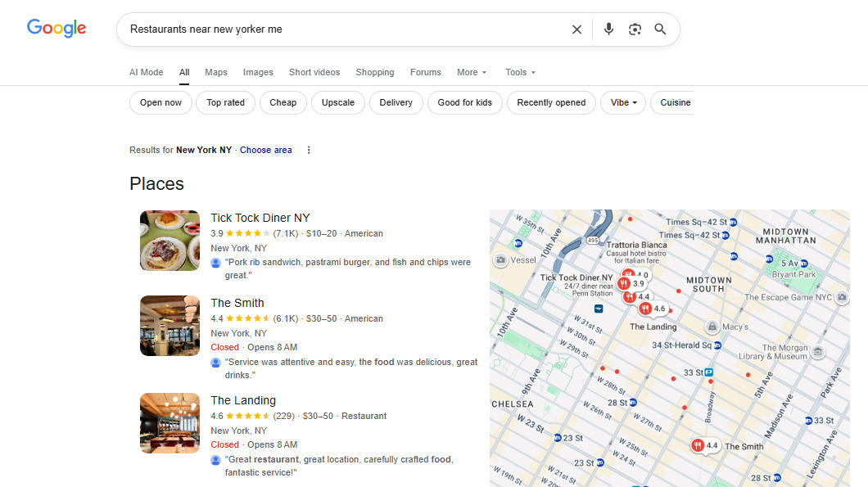868x487 pixels.
Task: Click the X to clear the search query
Action: pos(576,29)
